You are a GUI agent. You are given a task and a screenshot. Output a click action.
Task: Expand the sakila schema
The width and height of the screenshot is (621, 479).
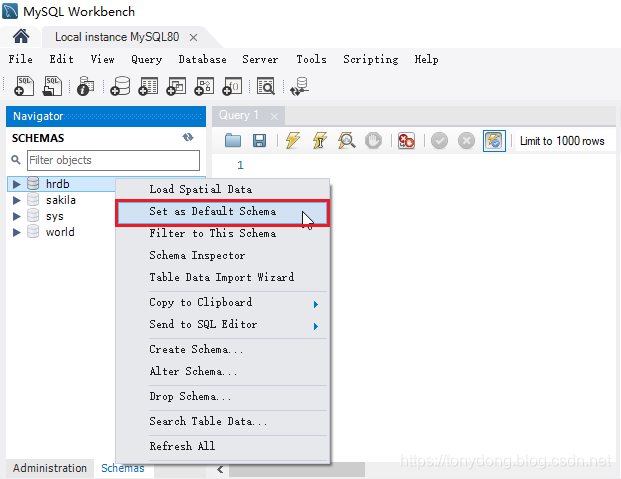tap(16, 200)
